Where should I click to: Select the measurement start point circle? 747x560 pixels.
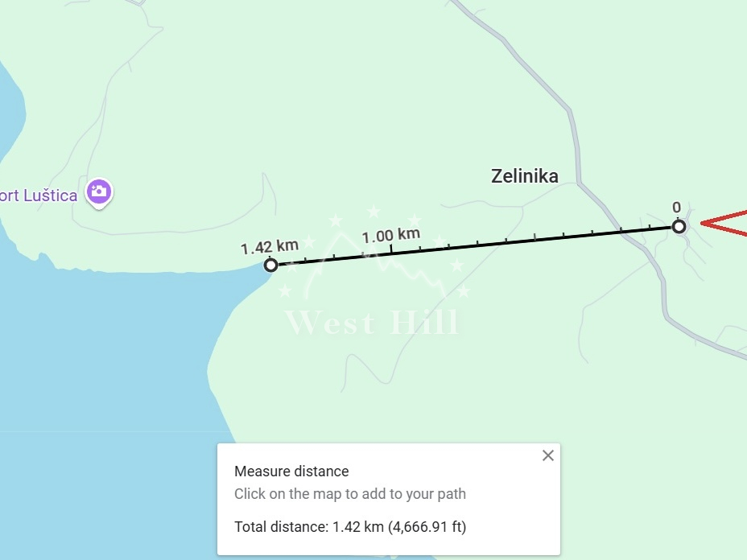679,226
